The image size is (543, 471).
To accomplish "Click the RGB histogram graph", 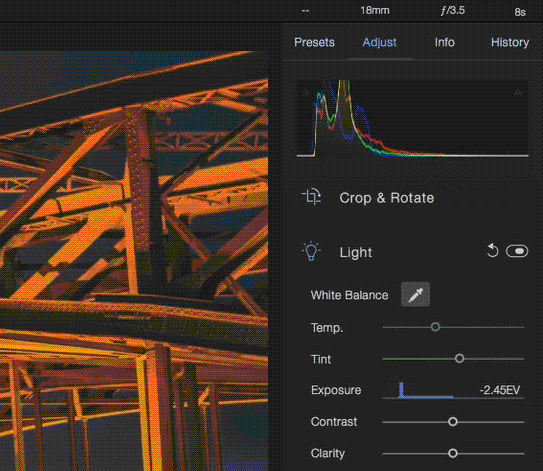I will [412, 118].
